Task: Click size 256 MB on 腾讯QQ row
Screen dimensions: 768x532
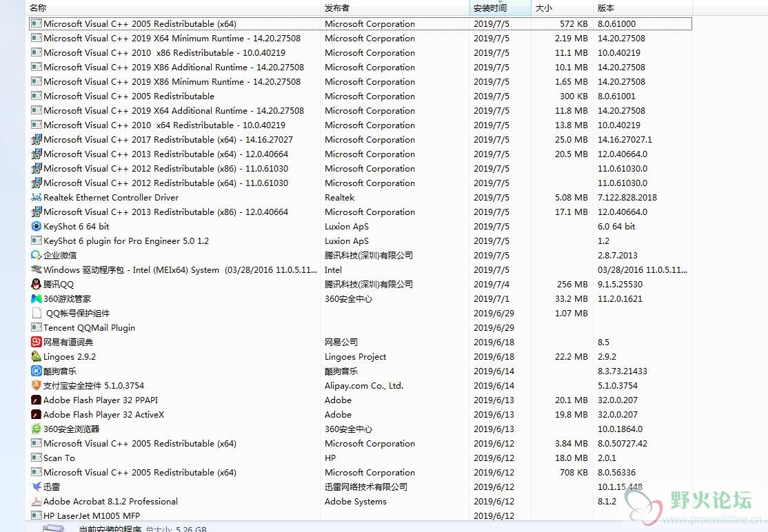Action: [572, 284]
